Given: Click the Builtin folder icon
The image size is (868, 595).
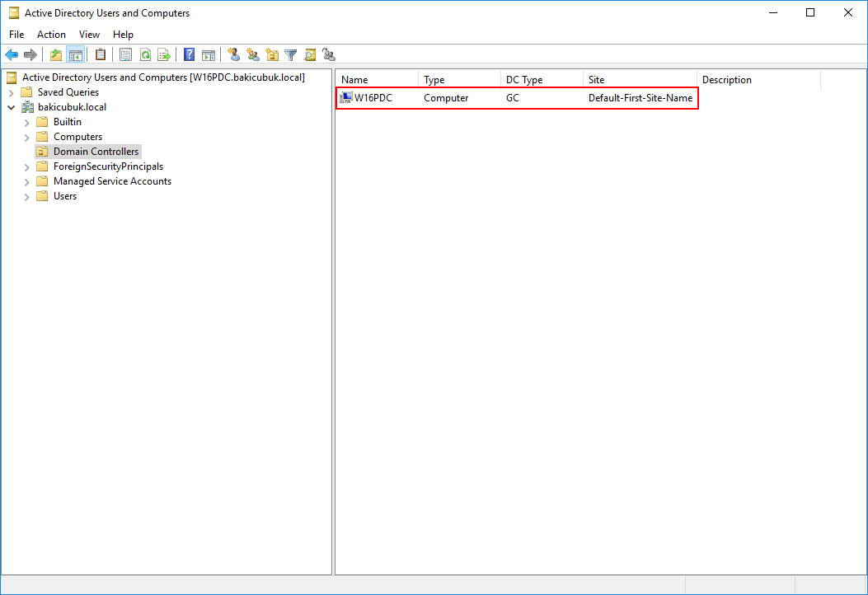Looking at the screenshot, I should click(x=42, y=122).
